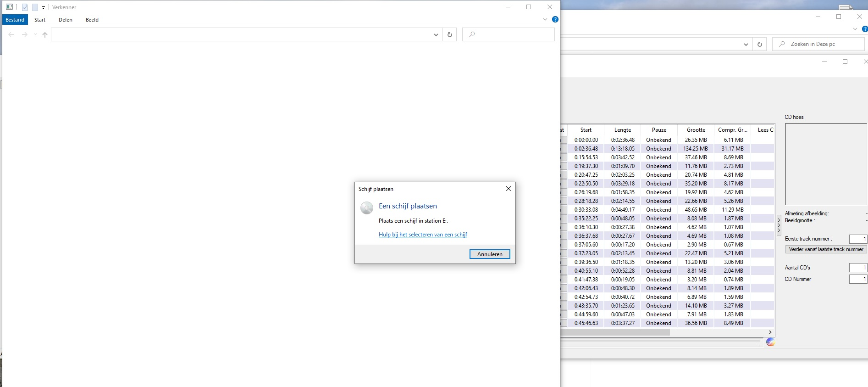Viewport: 868px width, 387px height.
Task: Click the back arrow in Verkenner
Action: 11,34
